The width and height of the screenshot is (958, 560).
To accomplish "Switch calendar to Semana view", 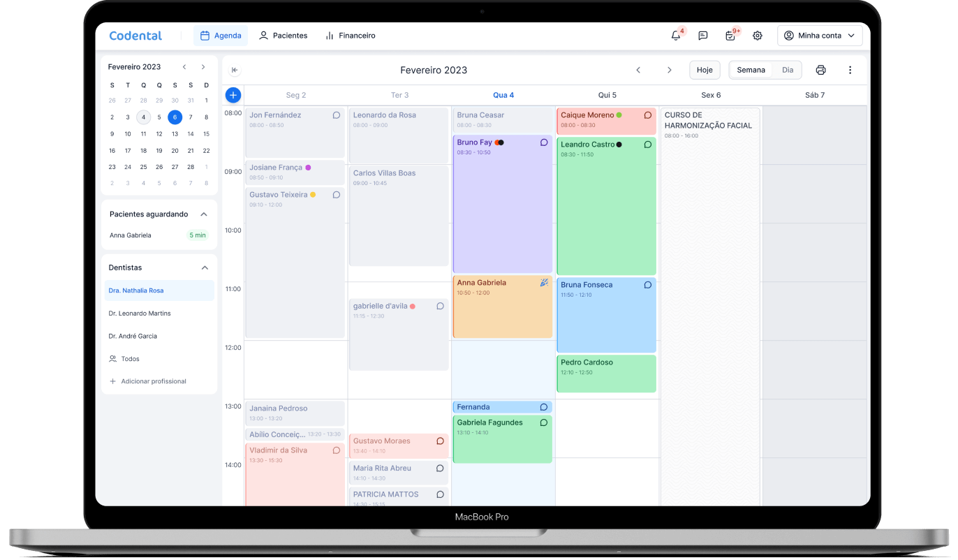I will [751, 70].
